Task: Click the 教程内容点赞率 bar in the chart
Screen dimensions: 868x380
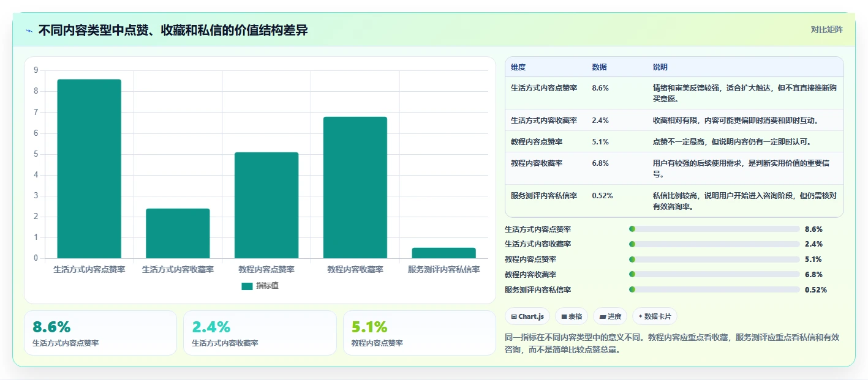Action: [266, 205]
